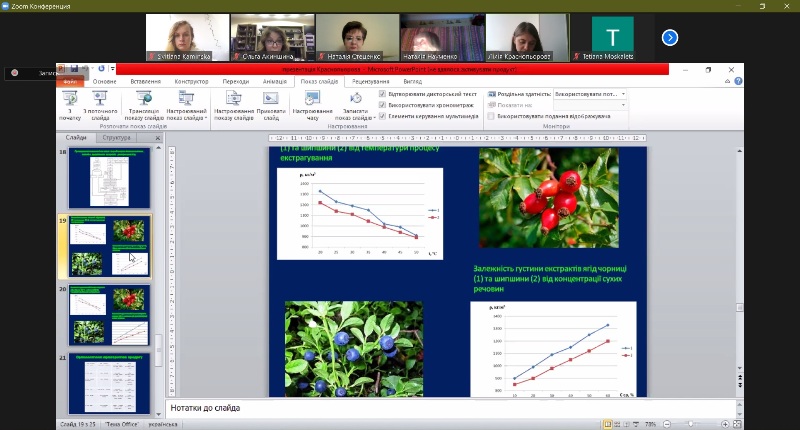The width and height of the screenshot is (800, 430).
Task: Click the previous-slide double arrow on scrollbar
Action: coord(740,377)
